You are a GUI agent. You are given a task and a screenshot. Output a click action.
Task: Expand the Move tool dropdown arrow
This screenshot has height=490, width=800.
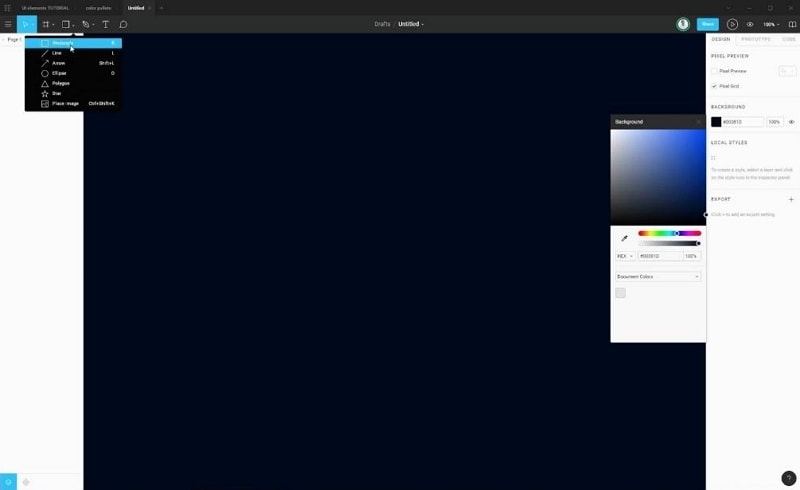33,24
